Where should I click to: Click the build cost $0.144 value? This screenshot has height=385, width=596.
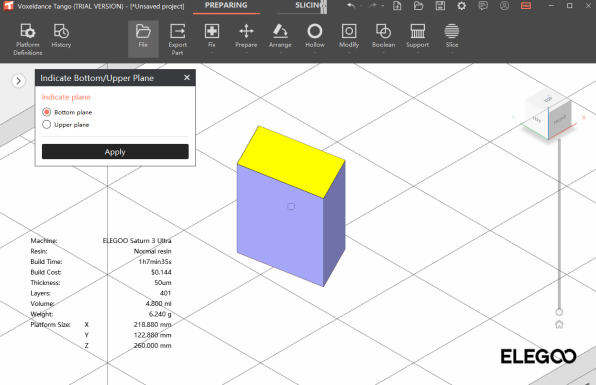pos(161,272)
